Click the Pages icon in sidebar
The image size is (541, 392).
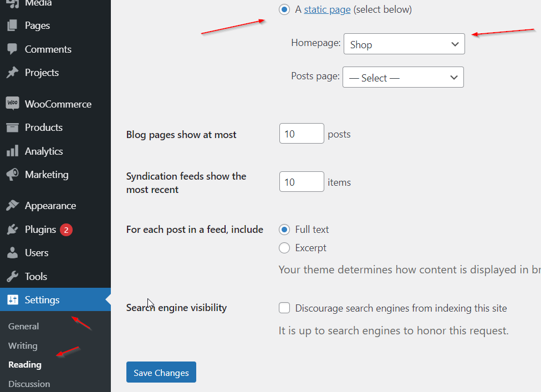[x=12, y=26]
